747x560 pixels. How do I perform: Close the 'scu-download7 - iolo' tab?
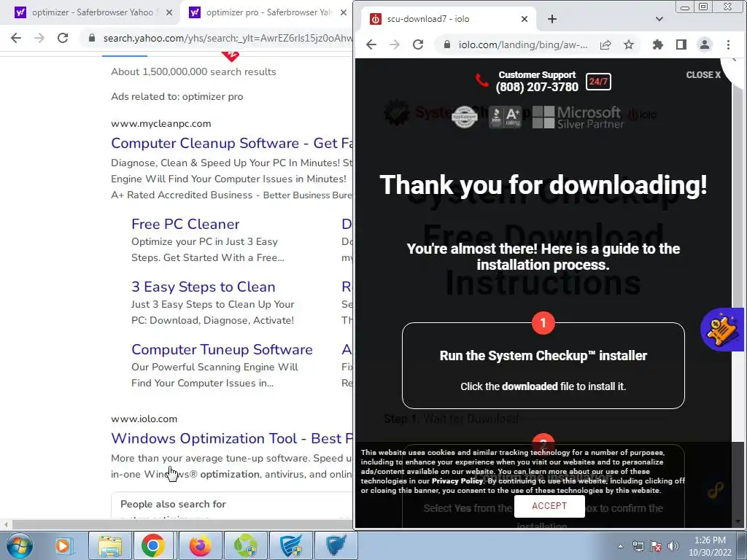pos(524,19)
